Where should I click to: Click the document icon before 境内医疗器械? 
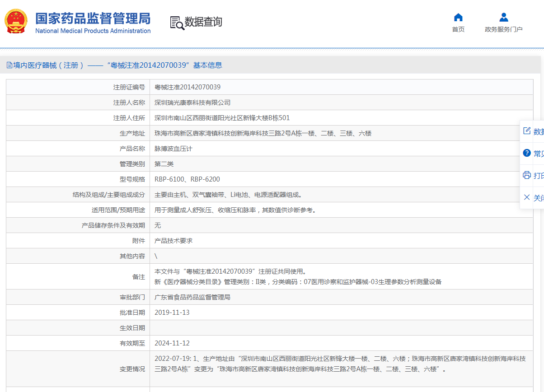click(9, 65)
